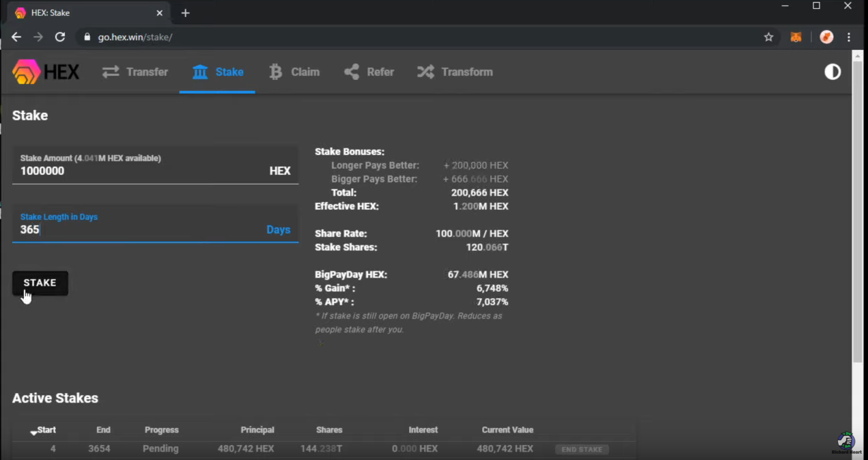The width and height of the screenshot is (868, 460).
Task: Click the 6,748% Gain value
Action: pos(492,288)
